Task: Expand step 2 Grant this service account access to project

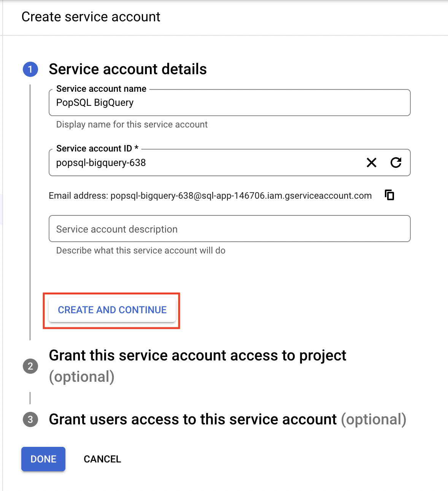Action: 197,366
